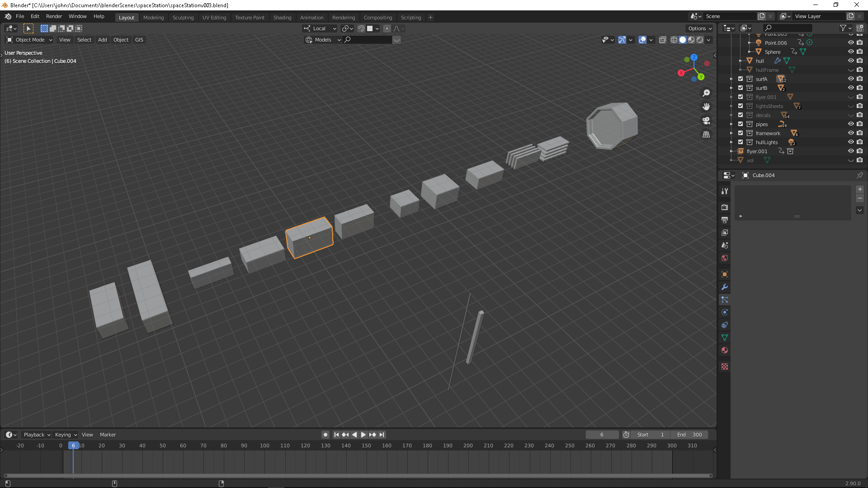Open the Render properties tab
Screen dimensions: 868x488
point(725,207)
